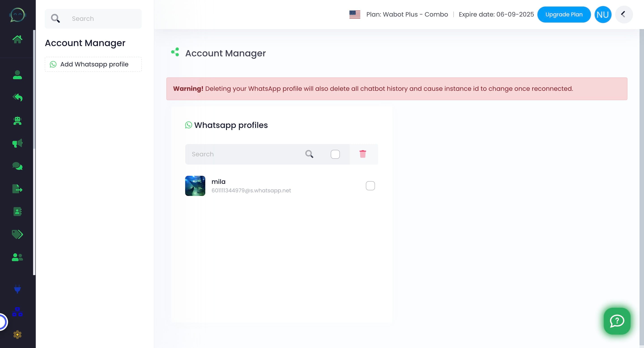Click the red trash delete icon

click(x=362, y=154)
